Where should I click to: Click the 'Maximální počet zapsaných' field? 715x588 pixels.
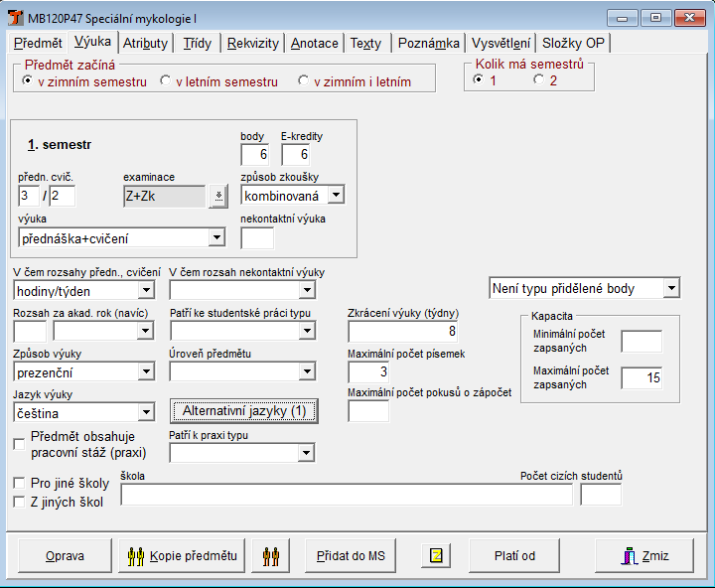641,377
